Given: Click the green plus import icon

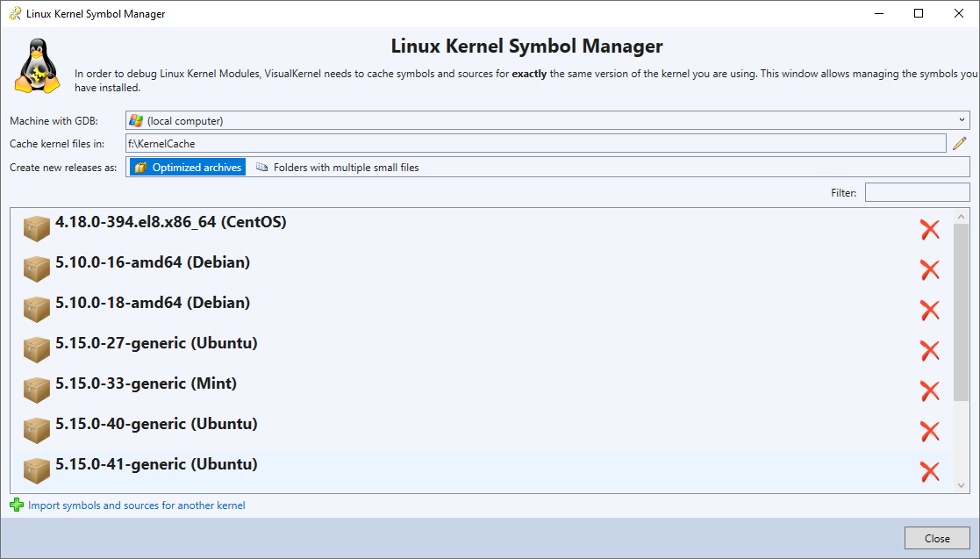Looking at the screenshot, I should (17, 505).
